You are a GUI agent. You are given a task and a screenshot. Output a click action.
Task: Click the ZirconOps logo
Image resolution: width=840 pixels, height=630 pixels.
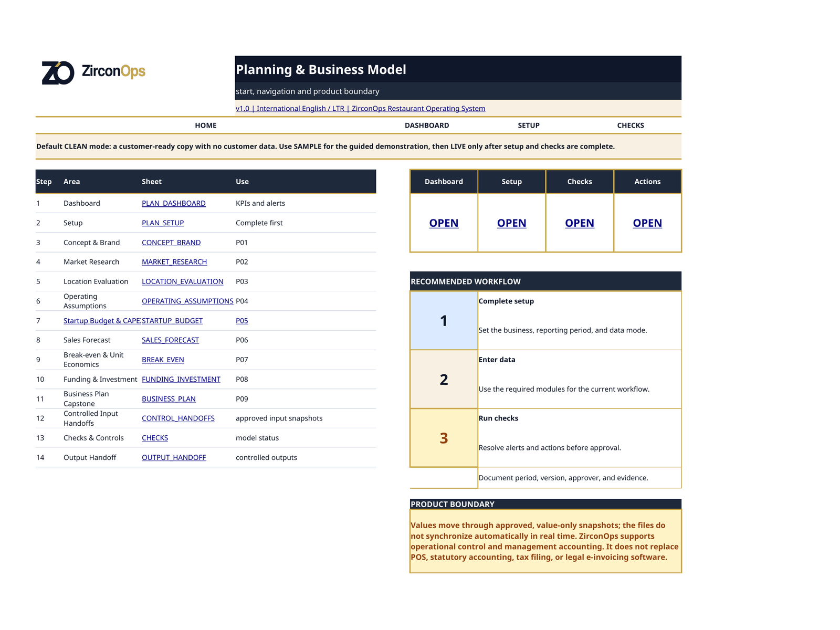point(93,72)
